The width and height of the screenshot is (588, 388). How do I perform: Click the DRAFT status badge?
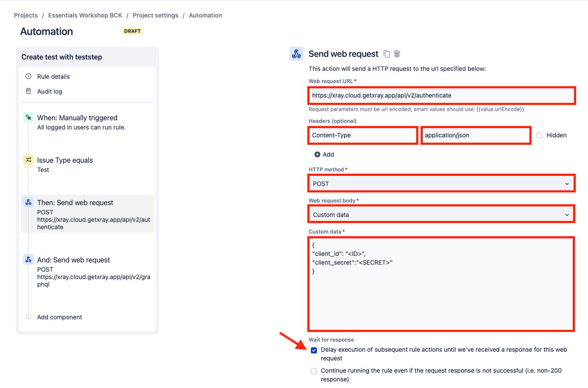[132, 31]
